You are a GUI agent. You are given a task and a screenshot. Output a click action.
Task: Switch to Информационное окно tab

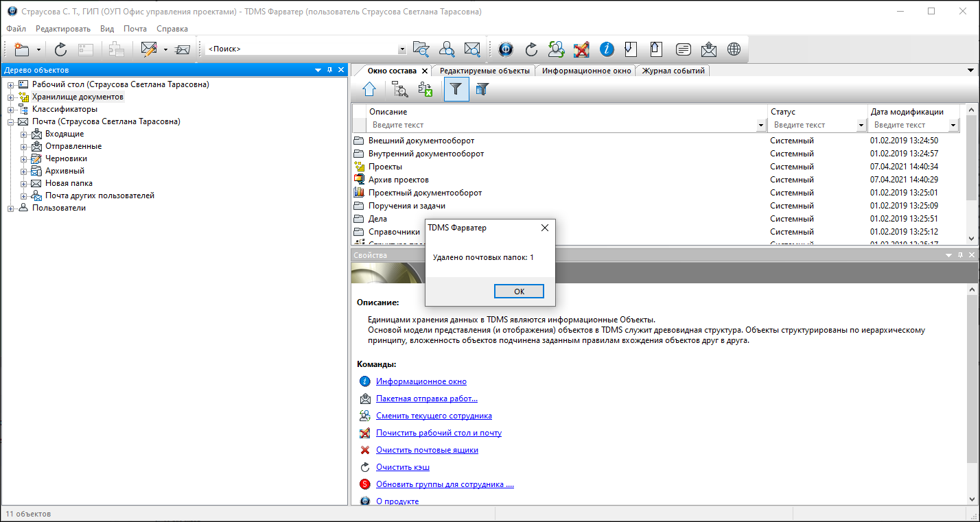coord(586,71)
